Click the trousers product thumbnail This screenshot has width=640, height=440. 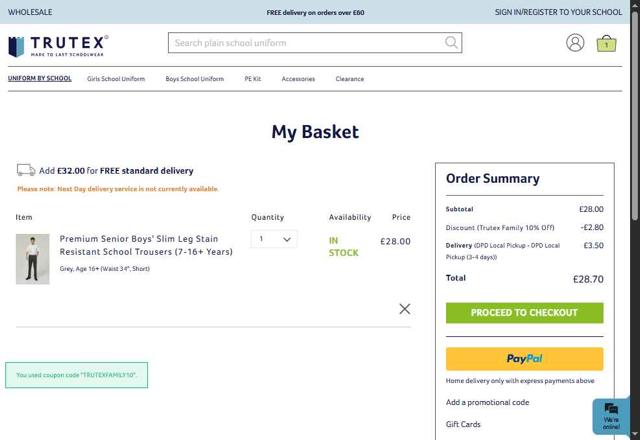click(33, 259)
